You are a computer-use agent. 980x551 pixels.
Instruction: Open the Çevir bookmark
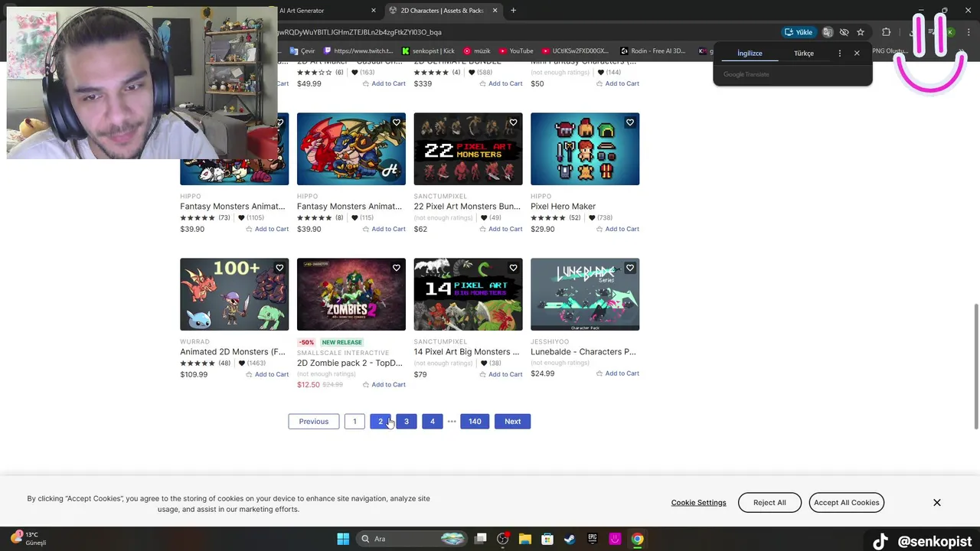(x=303, y=51)
